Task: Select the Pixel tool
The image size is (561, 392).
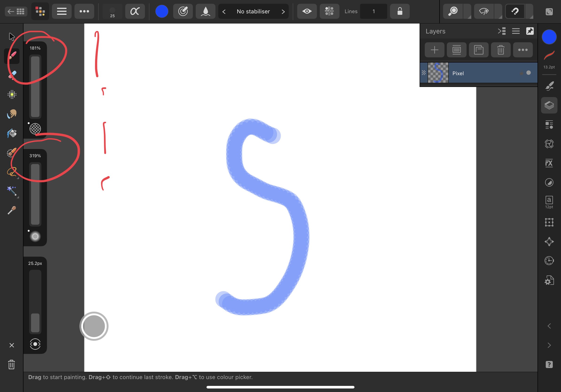Action: (x=12, y=94)
